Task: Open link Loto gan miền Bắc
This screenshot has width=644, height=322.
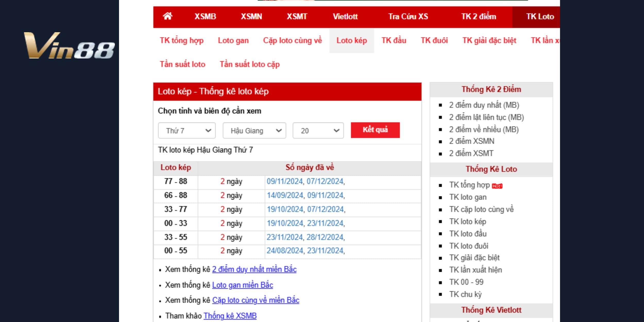Action: tap(242, 285)
